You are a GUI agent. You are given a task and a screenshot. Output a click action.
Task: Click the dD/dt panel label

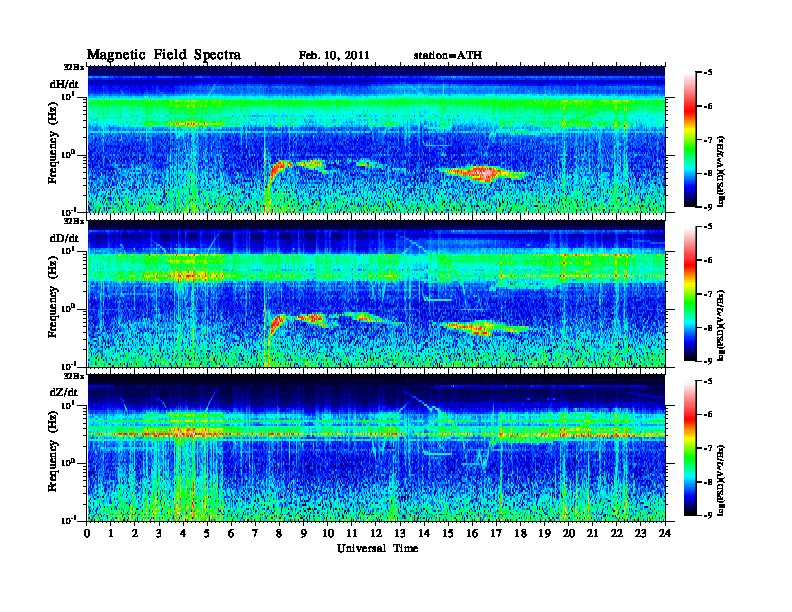[x=64, y=238]
